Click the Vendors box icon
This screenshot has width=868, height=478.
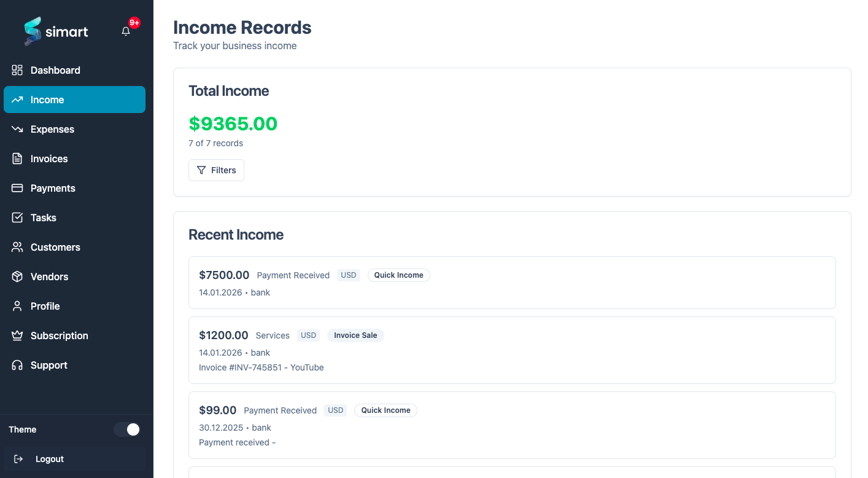point(17,276)
